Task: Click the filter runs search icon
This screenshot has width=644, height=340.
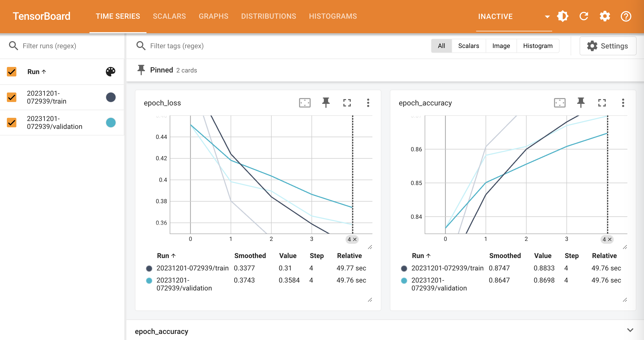Action: pos(13,46)
